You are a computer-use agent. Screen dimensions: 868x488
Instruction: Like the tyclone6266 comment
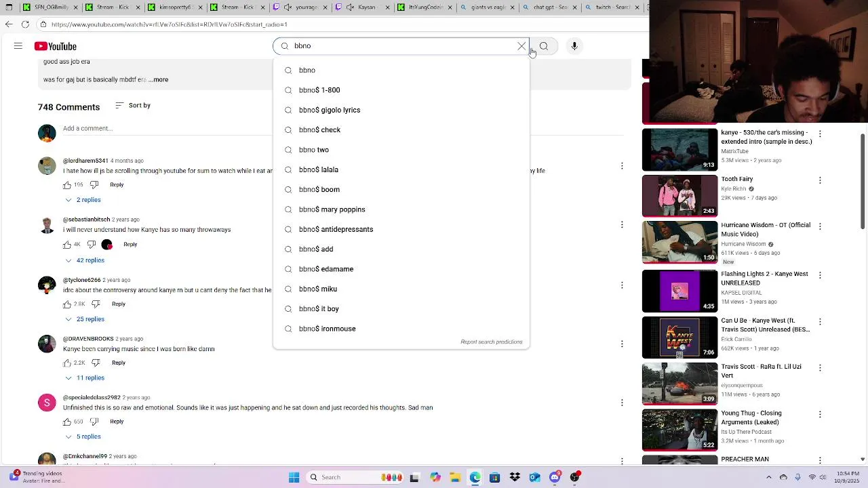pyautogui.click(x=67, y=304)
